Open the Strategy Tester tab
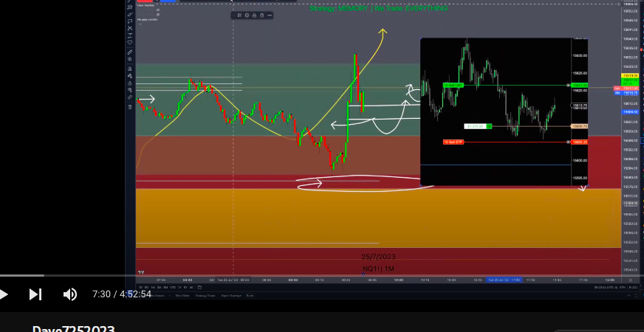This screenshot has height=332, width=644. [x=205, y=295]
